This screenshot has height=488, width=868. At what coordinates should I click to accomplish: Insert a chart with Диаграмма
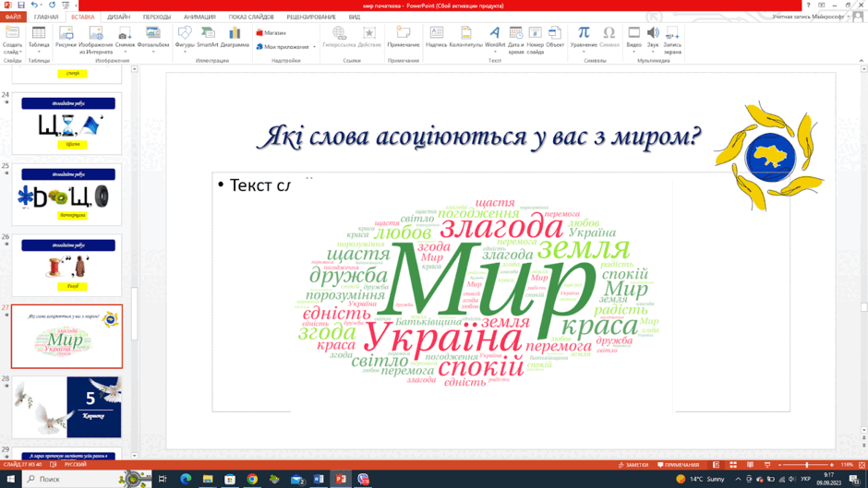point(235,38)
